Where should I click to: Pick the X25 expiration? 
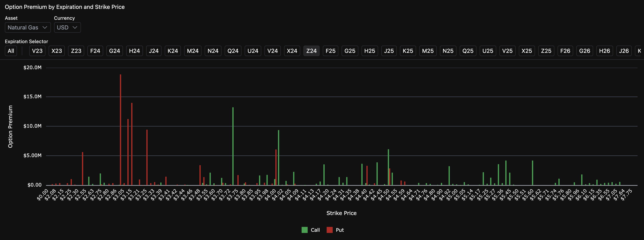pos(527,51)
